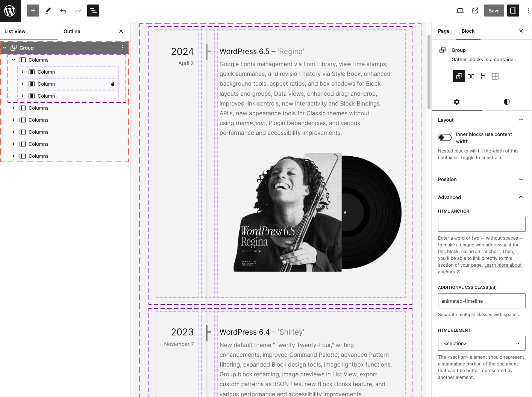Toggle the Document Overview list icon
The width and height of the screenshot is (532, 397).
[93, 11]
